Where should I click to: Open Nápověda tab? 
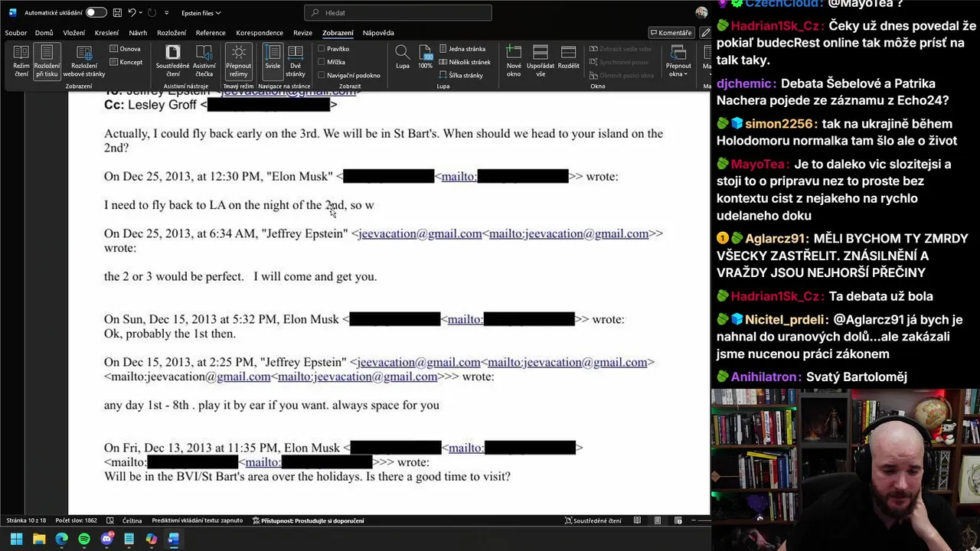378,33
